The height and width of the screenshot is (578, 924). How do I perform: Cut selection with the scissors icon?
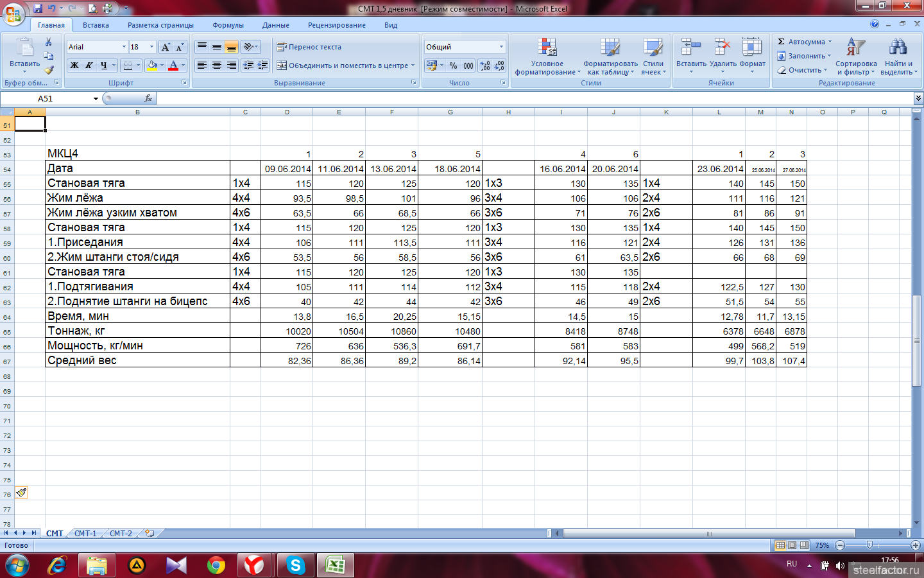click(49, 42)
